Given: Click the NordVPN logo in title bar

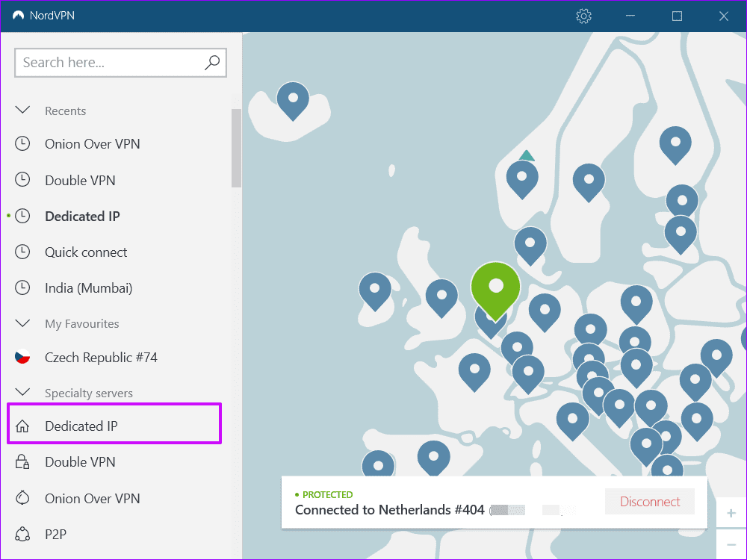Looking at the screenshot, I should (x=19, y=16).
